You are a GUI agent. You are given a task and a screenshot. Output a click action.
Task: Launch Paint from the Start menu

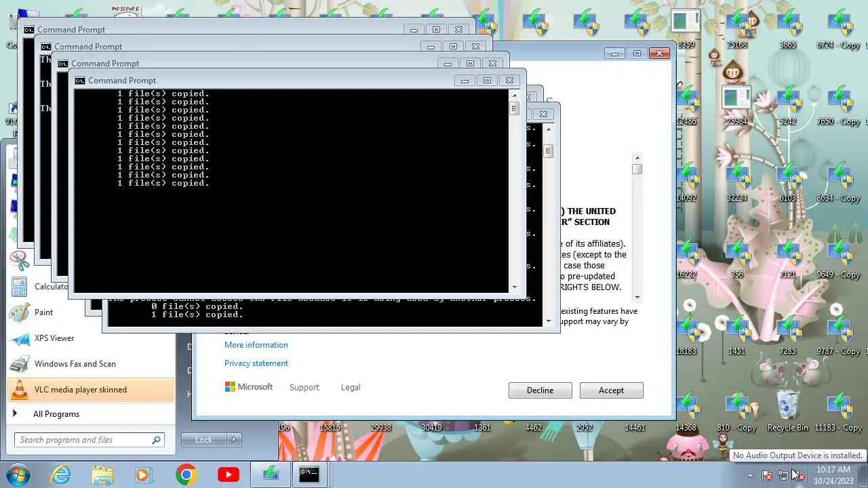click(x=91, y=312)
